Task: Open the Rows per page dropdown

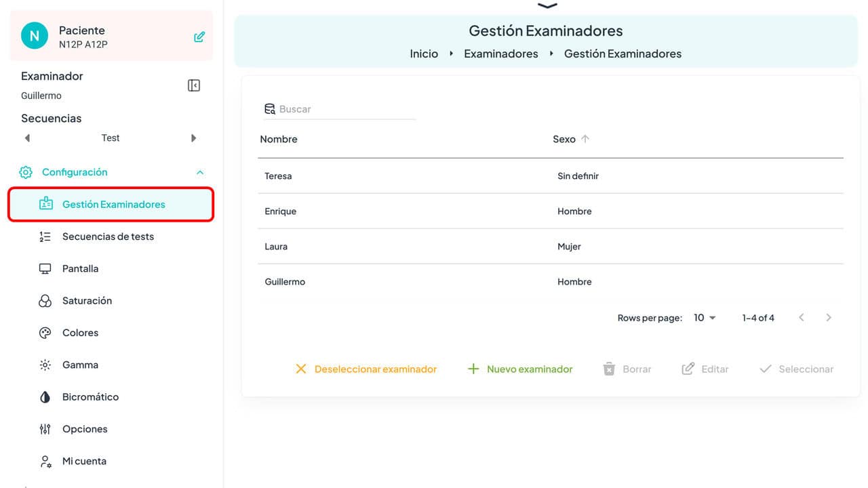Action: tap(705, 317)
